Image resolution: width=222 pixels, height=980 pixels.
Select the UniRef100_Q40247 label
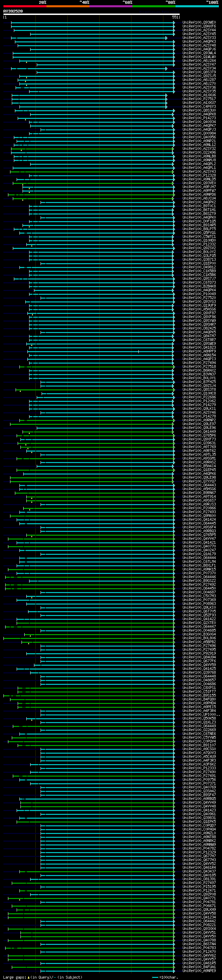click(199, 550)
